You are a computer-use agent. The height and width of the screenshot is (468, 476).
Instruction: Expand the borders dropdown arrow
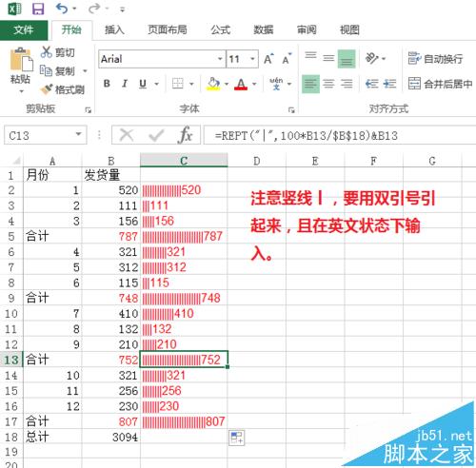(191, 84)
